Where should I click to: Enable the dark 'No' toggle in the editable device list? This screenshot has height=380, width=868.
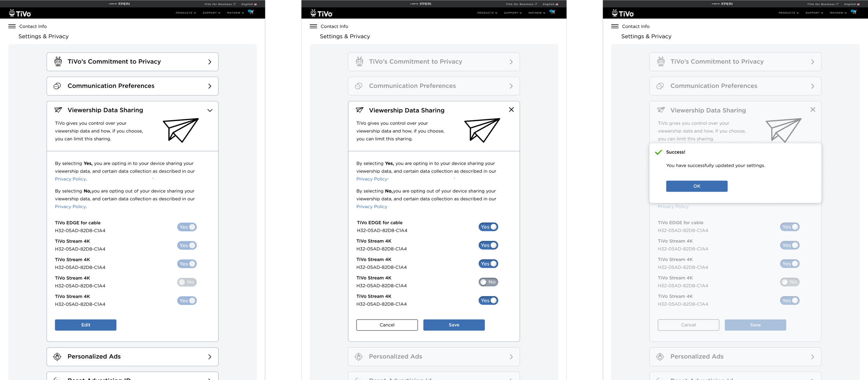(x=488, y=282)
